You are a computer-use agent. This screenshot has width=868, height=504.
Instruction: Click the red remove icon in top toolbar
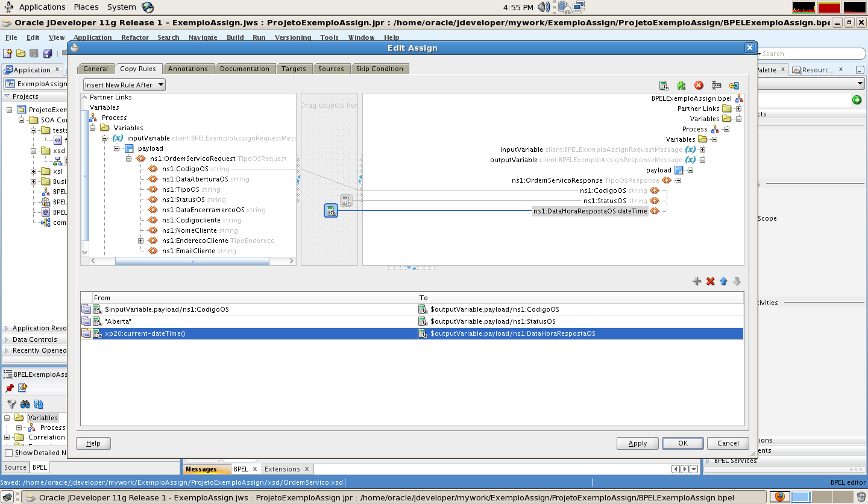coord(699,86)
